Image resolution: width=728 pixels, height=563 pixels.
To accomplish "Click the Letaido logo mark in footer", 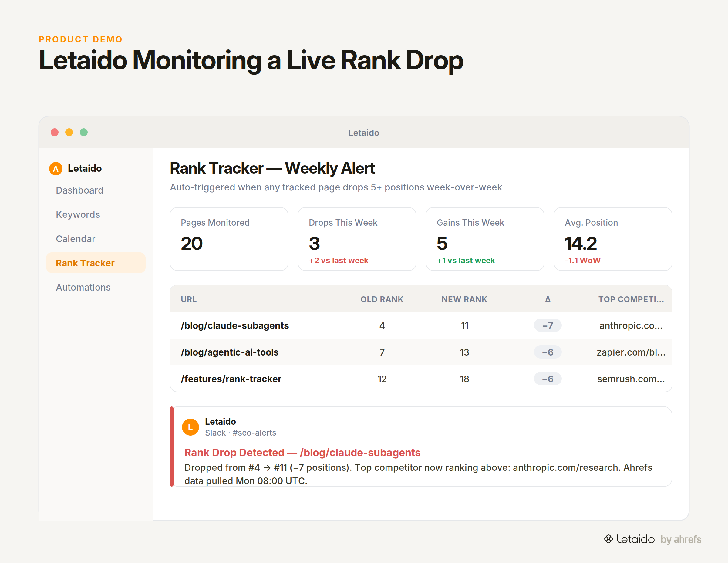I will tap(608, 539).
